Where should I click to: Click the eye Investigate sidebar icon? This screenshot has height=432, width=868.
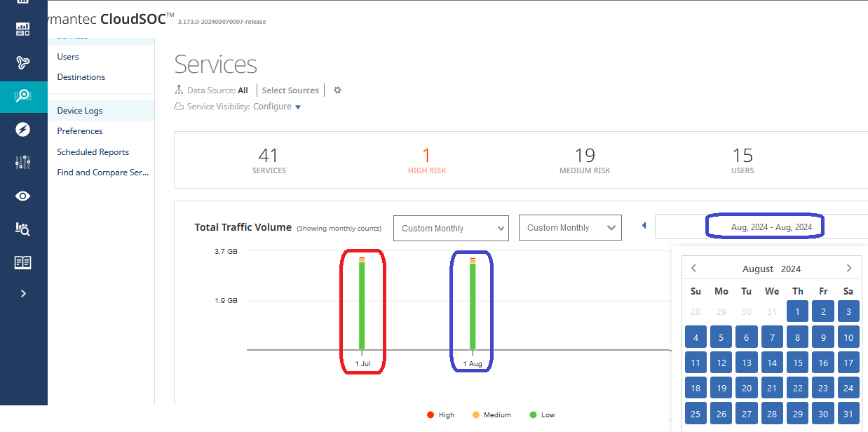pos(23,196)
